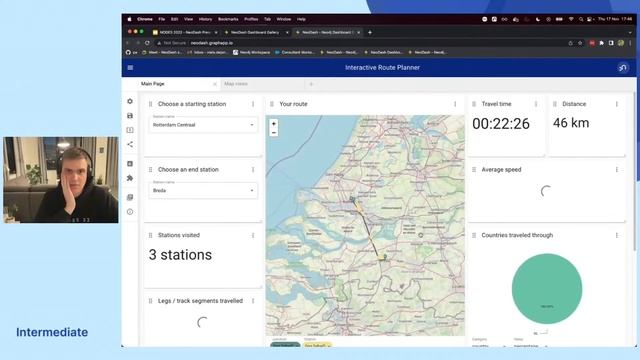Open the Chrome History menu
The image size is (640, 360).
coord(205,19)
